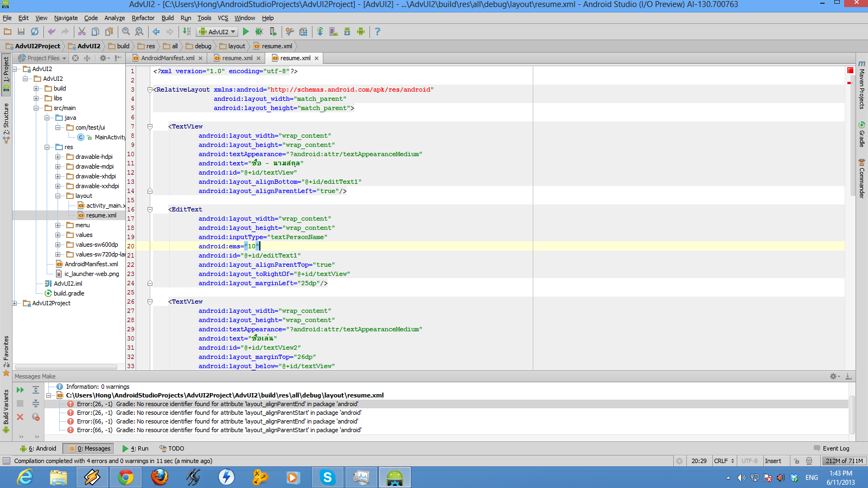
Task: Toggle Insert mode in status bar
Action: [773, 461]
